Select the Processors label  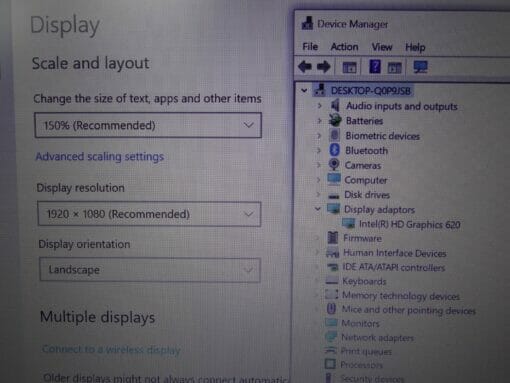click(x=361, y=365)
